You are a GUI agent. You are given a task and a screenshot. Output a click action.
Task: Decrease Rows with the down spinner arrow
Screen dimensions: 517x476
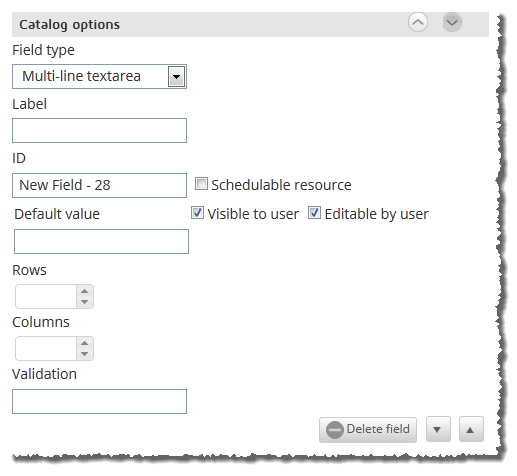[85, 302]
